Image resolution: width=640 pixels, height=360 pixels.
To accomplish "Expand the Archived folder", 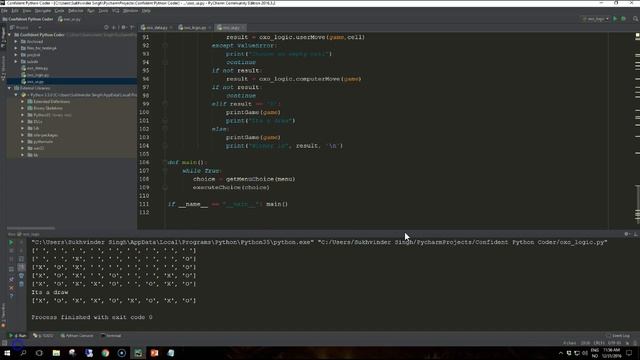I will tap(16, 41).
